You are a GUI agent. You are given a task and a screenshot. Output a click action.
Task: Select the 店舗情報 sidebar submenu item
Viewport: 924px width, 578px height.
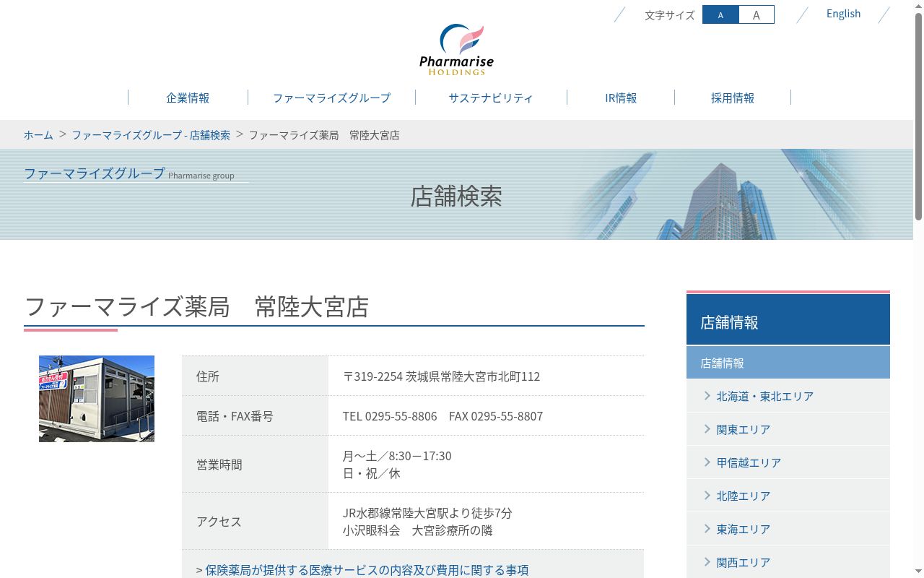788,363
